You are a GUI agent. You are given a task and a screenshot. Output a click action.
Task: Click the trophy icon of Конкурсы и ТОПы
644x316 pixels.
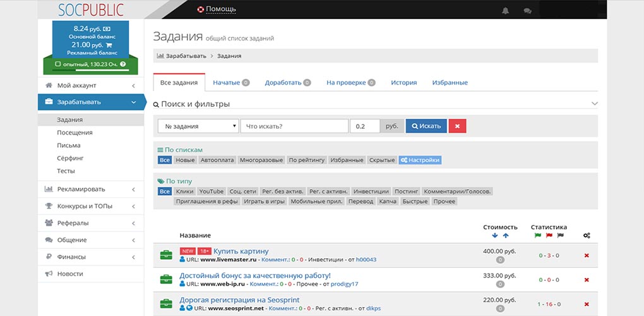(x=49, y=206)
